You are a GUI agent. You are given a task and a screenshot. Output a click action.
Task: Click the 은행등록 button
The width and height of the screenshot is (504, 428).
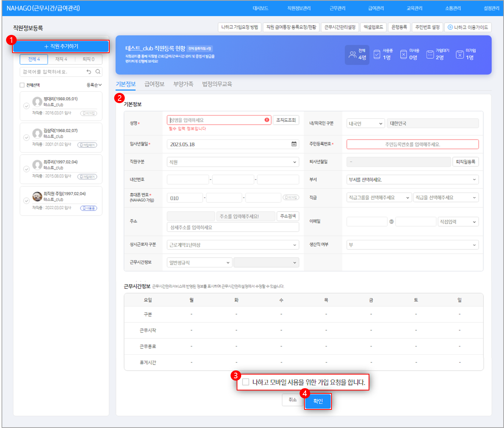tap(399, 27)
